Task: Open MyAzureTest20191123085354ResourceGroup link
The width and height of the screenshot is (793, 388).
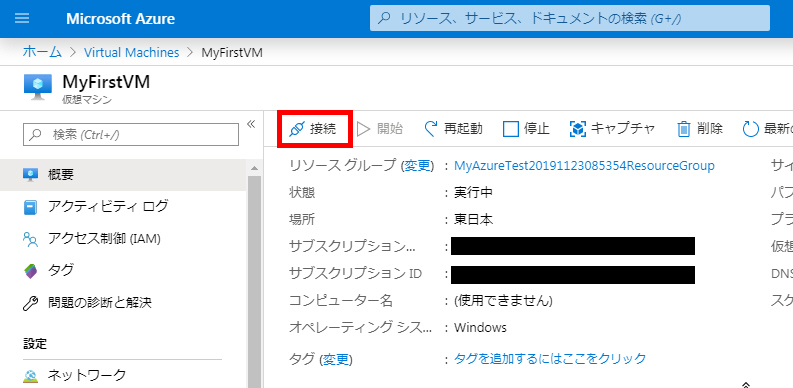Action: (584, 165)
